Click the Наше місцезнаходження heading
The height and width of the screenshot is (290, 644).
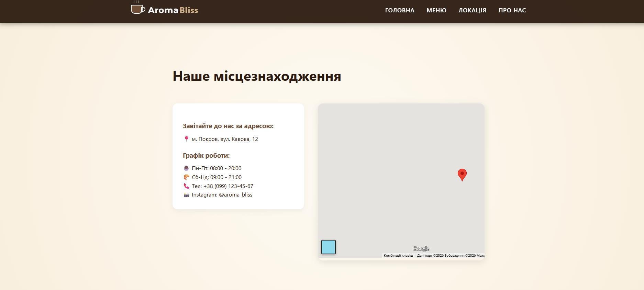point(256,76)
